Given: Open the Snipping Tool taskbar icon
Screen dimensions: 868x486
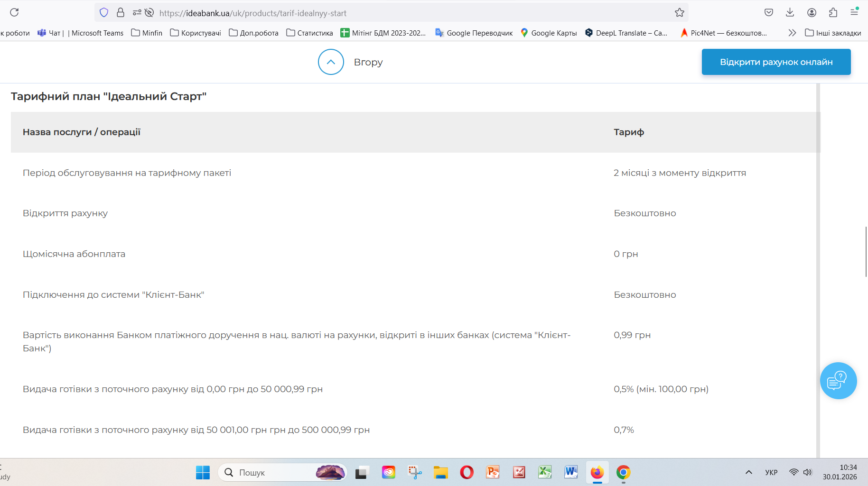Looking at the screenshot, I should coord(415,473).
